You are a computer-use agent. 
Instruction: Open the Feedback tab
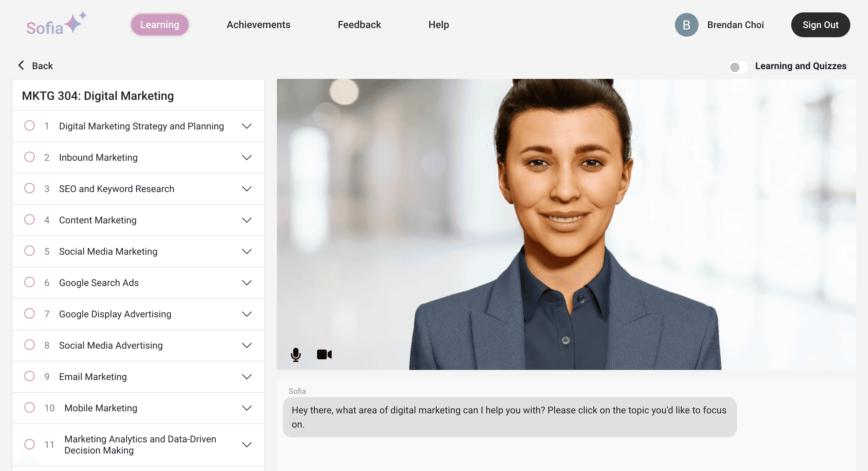pyautogui.click(x=359, y=25)
